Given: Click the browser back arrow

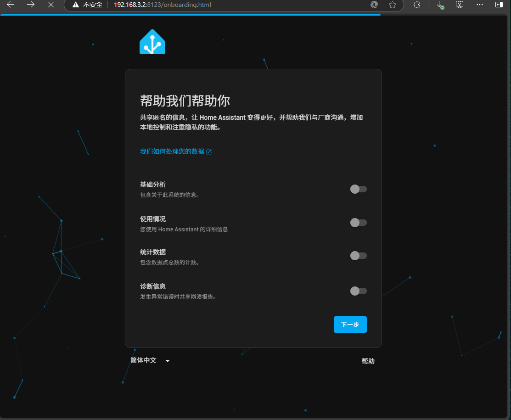Looking at the screenshot, I should click(x=11, y=5).
